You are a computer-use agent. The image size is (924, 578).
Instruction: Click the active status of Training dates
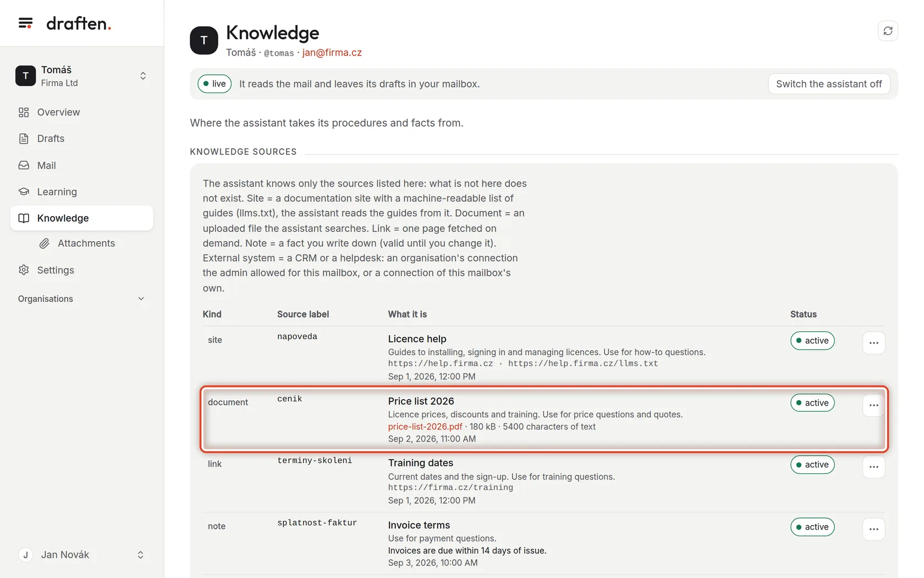(812, 465)
